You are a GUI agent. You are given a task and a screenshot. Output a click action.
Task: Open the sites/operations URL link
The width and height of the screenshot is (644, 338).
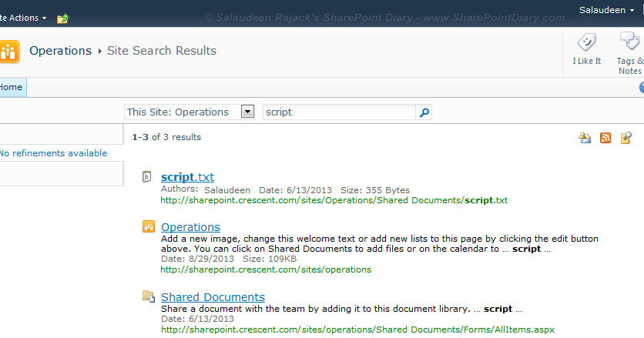pos(266,269)
